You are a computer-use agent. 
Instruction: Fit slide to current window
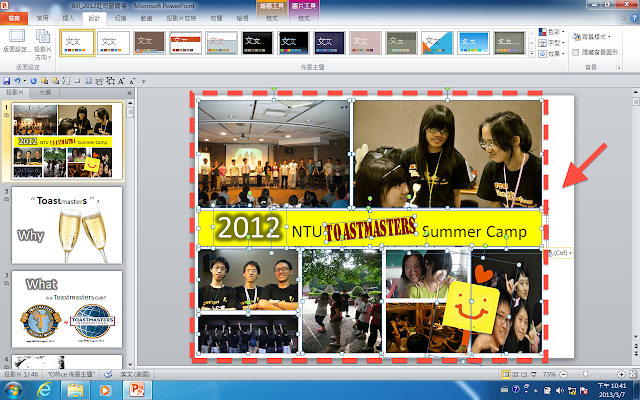coord(633,374)
